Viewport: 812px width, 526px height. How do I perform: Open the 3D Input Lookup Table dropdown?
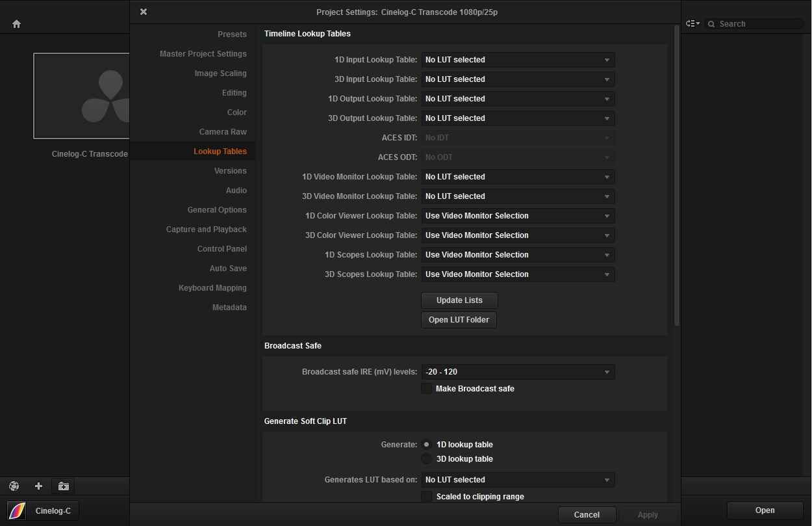pyautogui.click(x=518, y=79)
